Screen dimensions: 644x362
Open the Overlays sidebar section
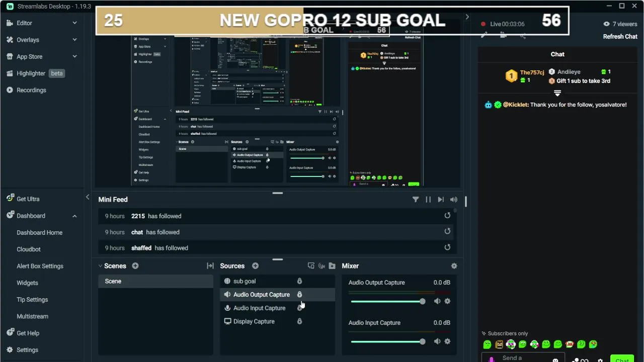pos(28,40)
